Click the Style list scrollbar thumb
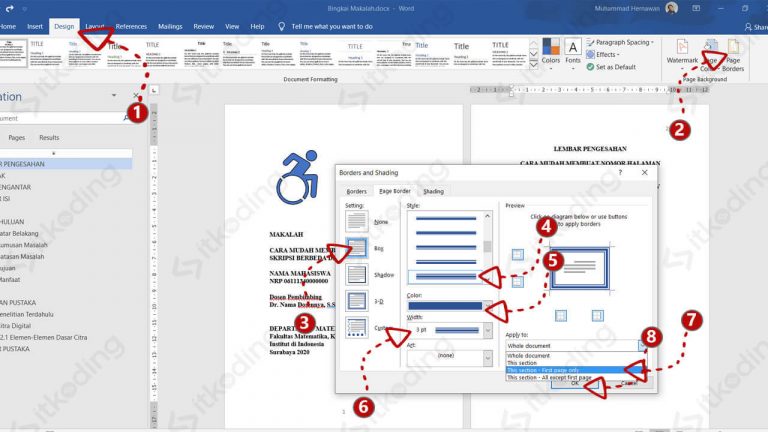768x432 pixels. coord(487,246)
